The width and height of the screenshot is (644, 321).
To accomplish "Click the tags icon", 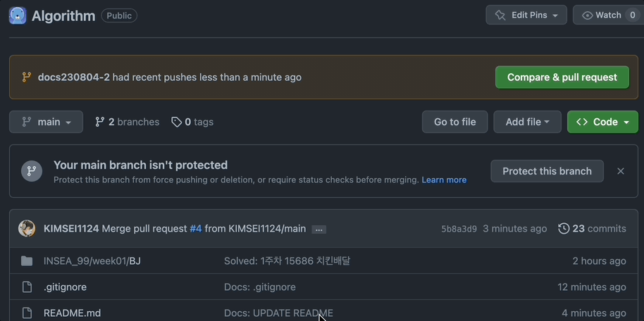I will click(x=176, y=122).
